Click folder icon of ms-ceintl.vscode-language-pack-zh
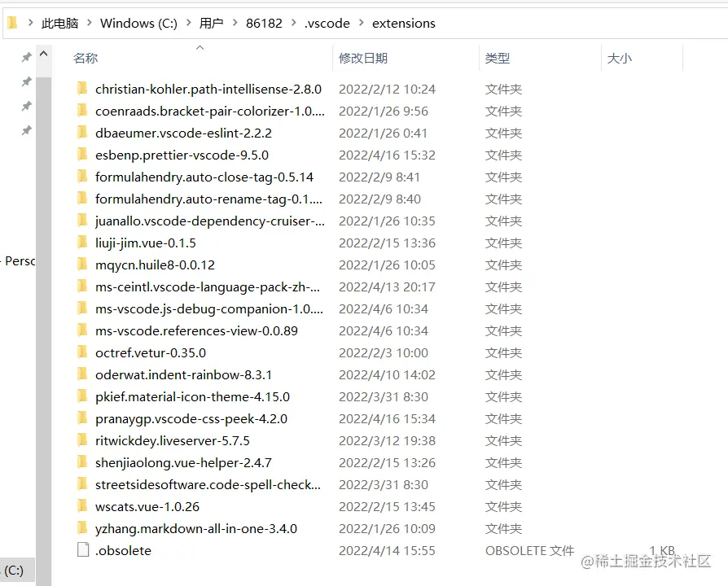 pos(82,286)
